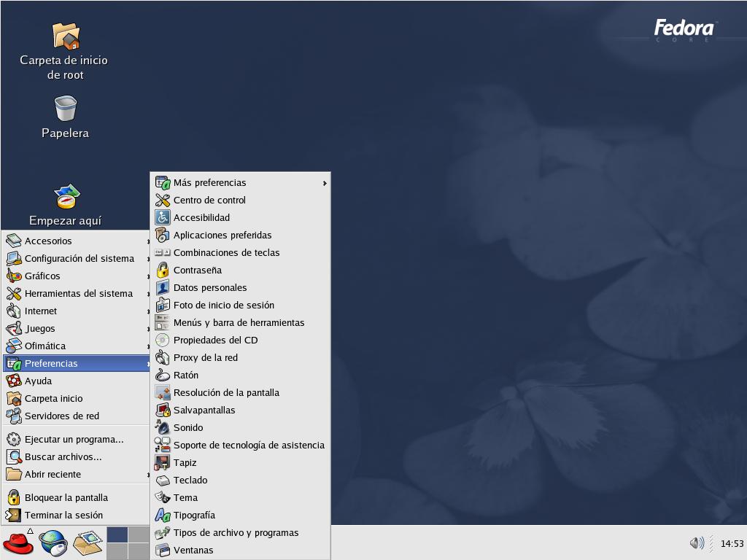The height and width of the screenshot is (560, 747).
Task: Choose Salvapantallas from Preferencias menu
Action: 241,411
